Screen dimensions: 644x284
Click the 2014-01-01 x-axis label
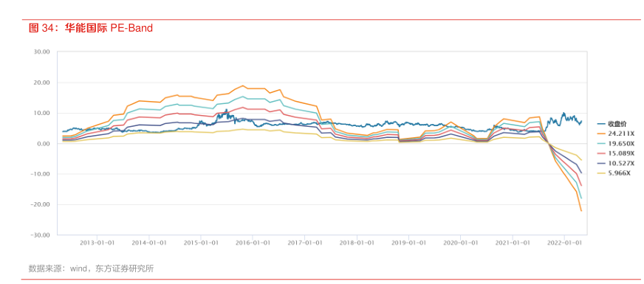tap(149, 243)
